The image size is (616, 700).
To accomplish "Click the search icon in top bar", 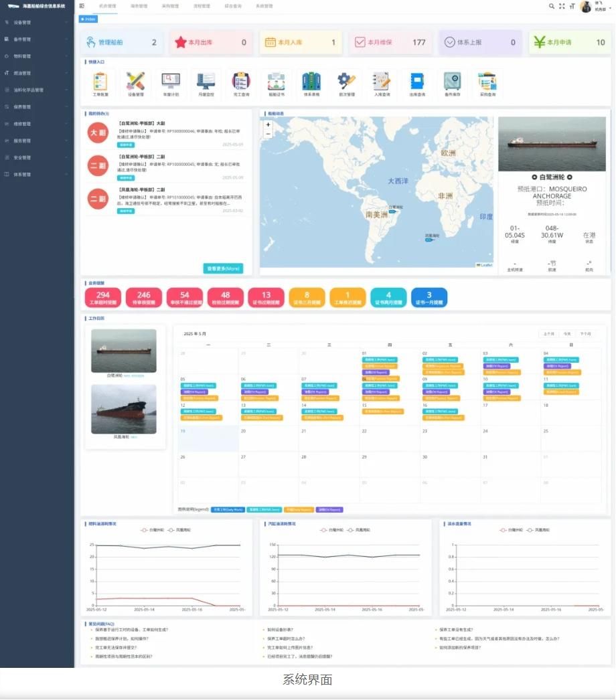I will [552, 6].
